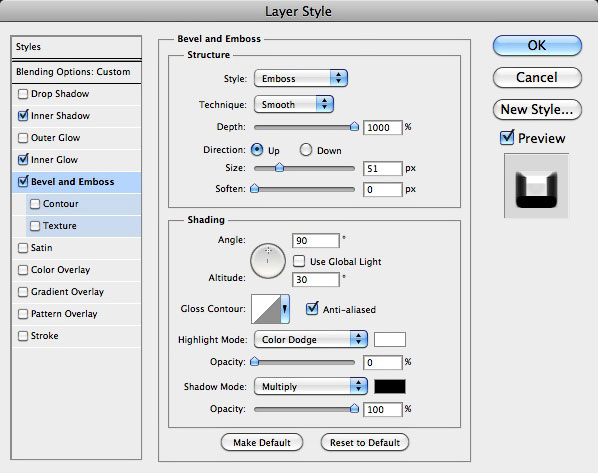The width and height of the screenshot is (598, 473).
Task: Open the Gloss Contour picker arrow
Action: tap(285, 309)
